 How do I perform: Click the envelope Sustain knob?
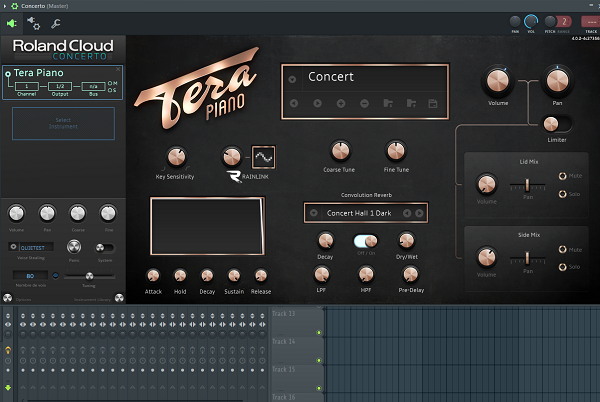(x=234, y=276)
